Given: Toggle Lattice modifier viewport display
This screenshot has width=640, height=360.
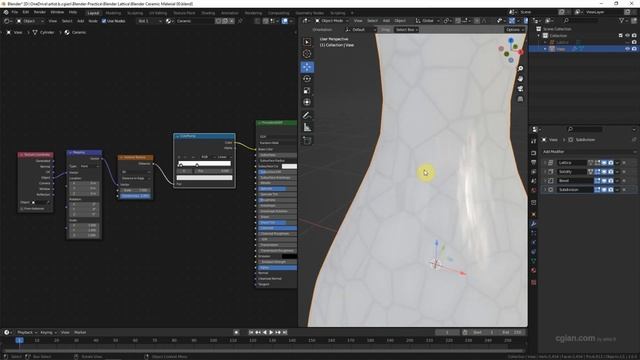Looking at the screenshot, I should click(604, 162).
